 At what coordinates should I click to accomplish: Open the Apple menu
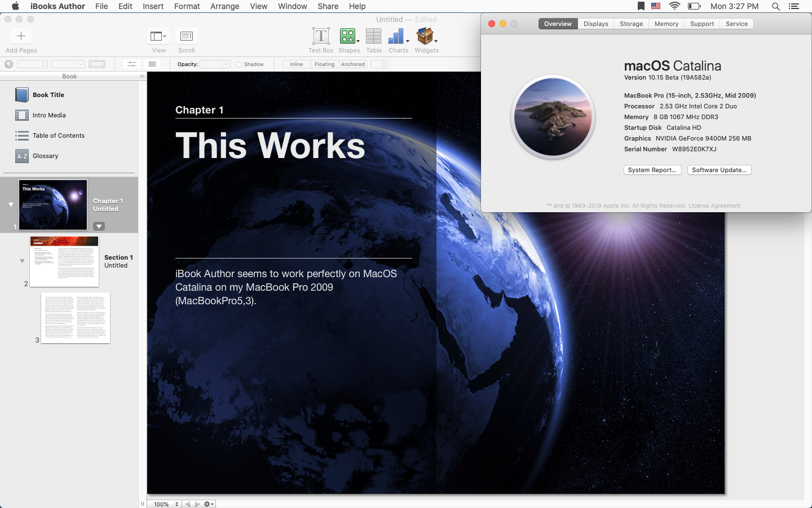click(x=15, y=6)
